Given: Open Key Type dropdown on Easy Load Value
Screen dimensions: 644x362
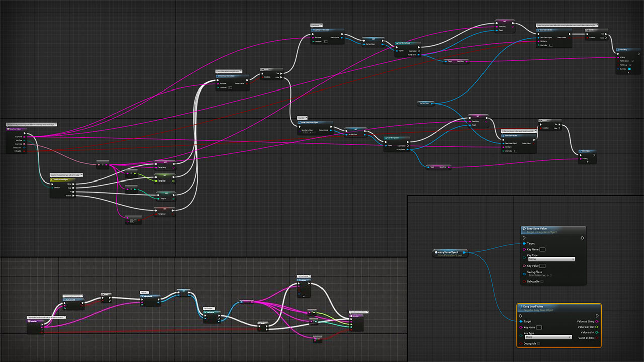Looking at the screenshot, I should point(547,337).
